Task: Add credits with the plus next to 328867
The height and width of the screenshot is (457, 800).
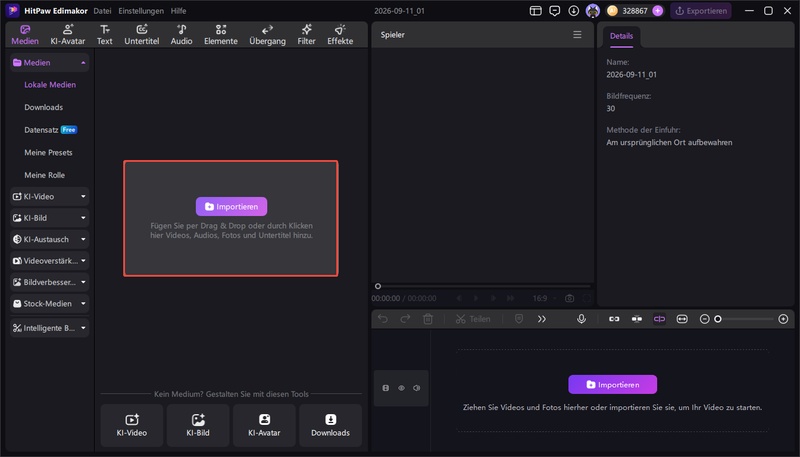Action: click(x=658, y=11)
